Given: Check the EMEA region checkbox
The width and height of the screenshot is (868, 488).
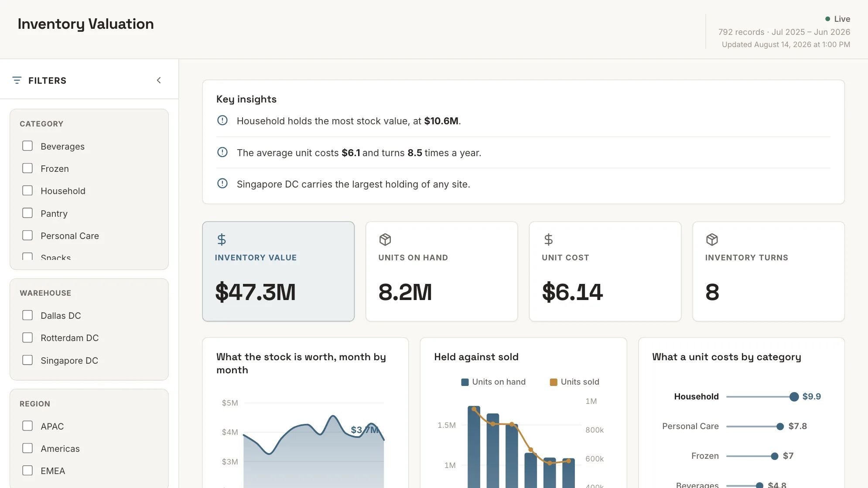Looking at the screenshot, I should (x=27, y=471).
